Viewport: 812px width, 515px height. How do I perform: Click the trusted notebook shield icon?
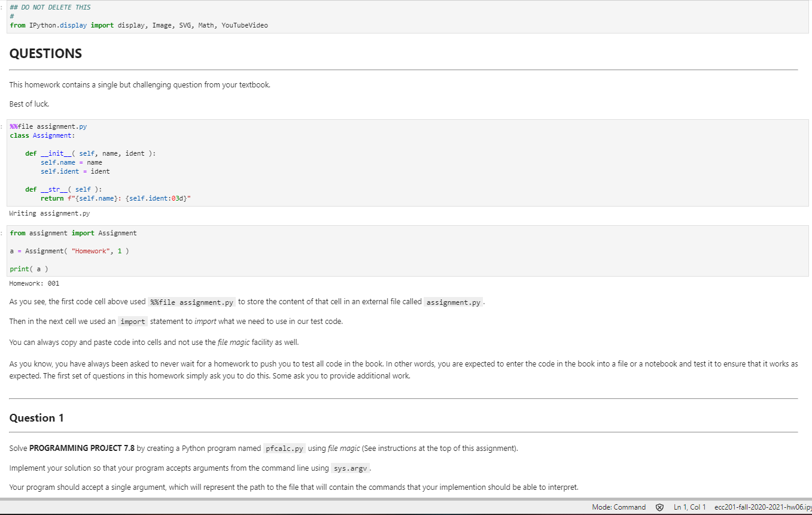tap(660, 507)
